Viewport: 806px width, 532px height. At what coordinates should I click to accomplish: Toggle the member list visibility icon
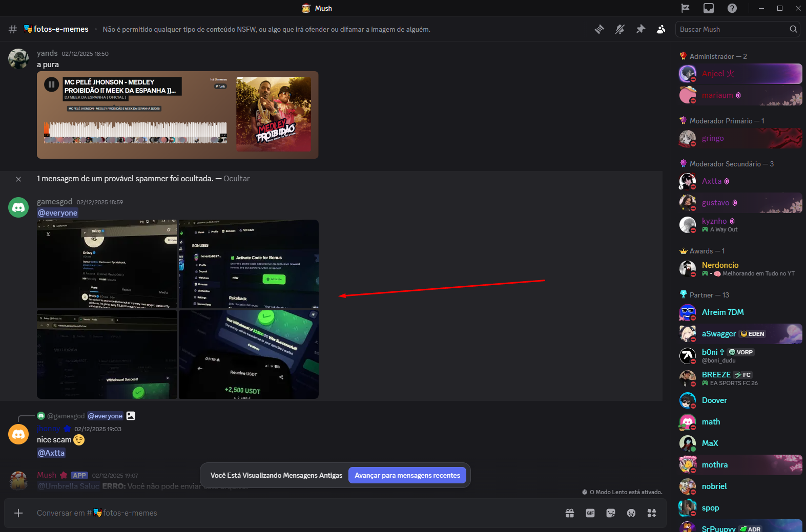point(661,29)
